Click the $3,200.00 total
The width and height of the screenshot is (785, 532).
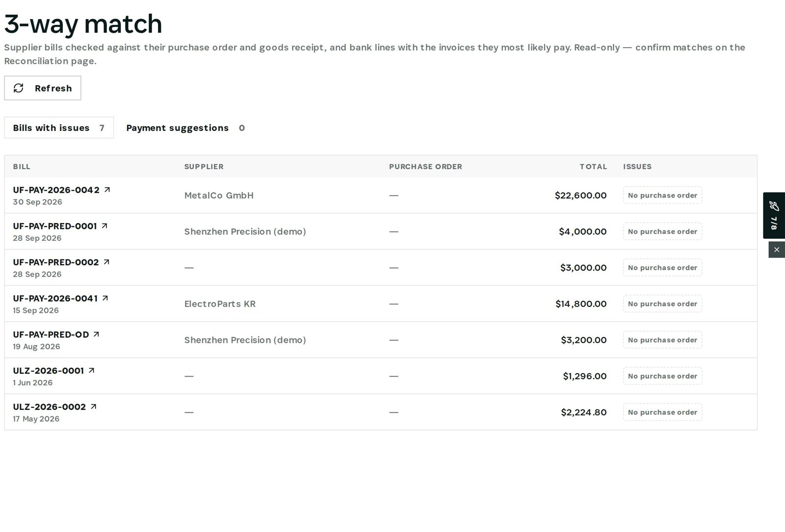point(584,340)
